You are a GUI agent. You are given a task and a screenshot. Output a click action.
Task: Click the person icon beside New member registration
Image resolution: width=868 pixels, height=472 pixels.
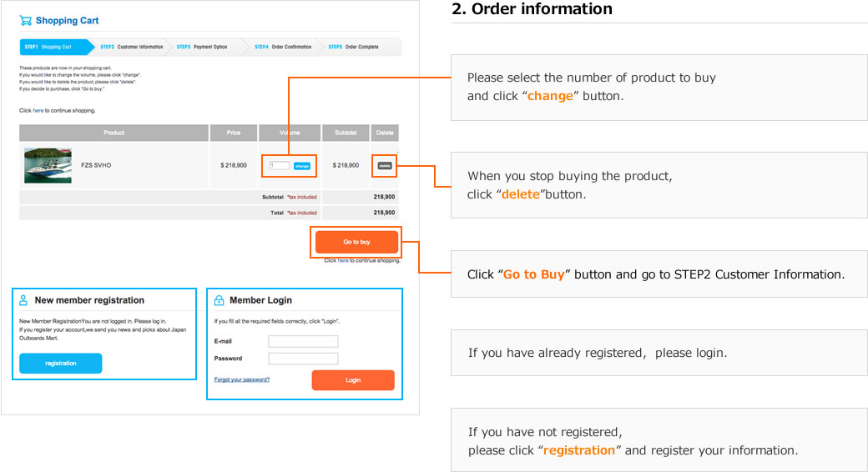tap(23, 300)
